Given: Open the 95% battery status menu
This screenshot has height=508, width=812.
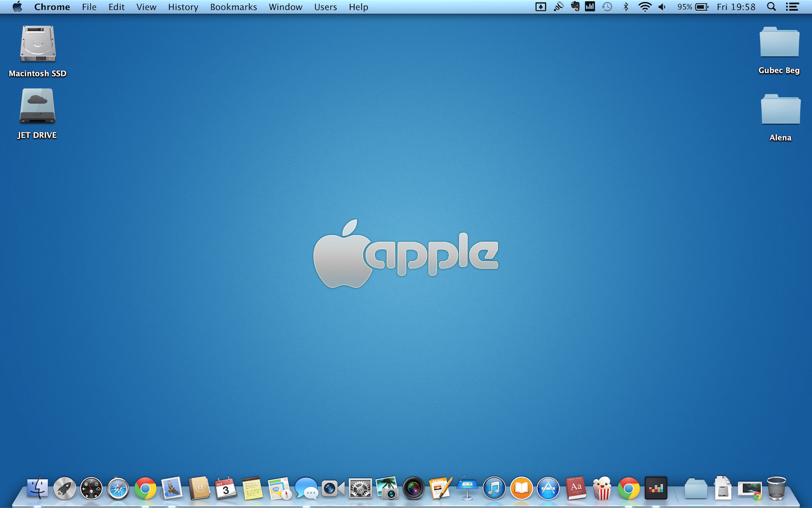Looking at the screenshot, I should [x=693, y=7].
